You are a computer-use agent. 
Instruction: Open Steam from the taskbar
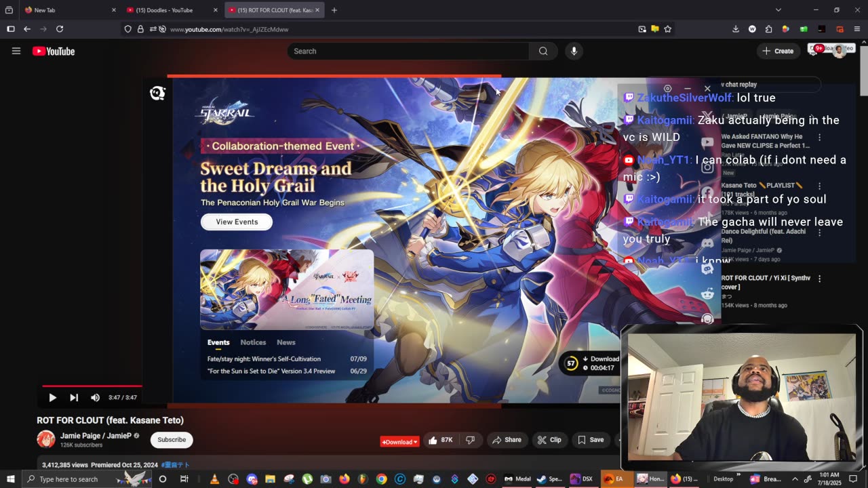pyautogui.click(x=549, y=479)
